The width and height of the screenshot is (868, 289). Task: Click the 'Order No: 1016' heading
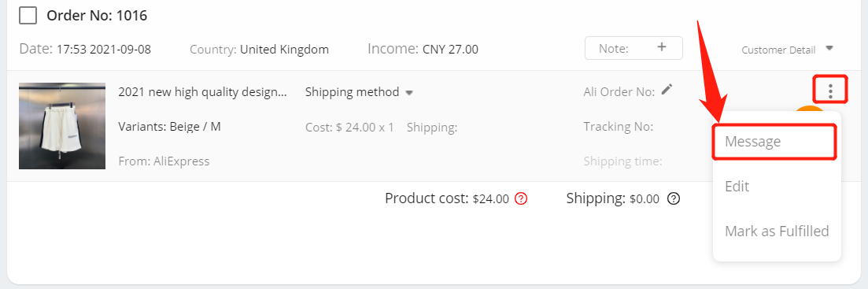97,16
